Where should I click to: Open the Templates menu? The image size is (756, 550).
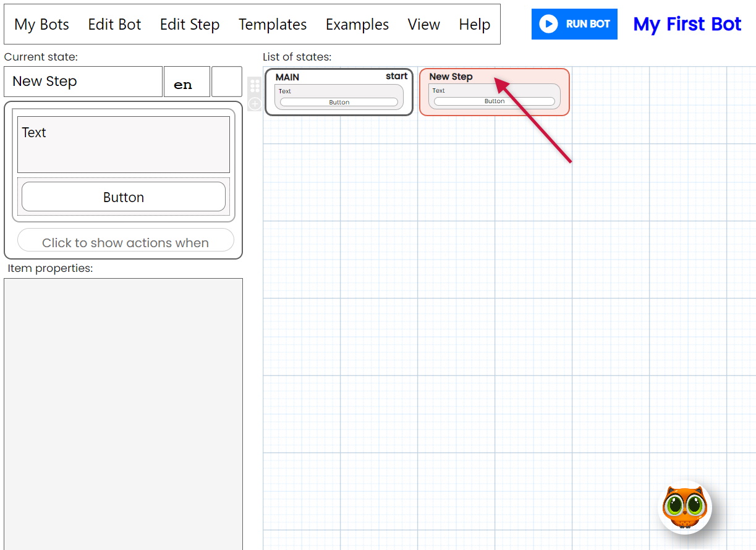coord(273,25)
